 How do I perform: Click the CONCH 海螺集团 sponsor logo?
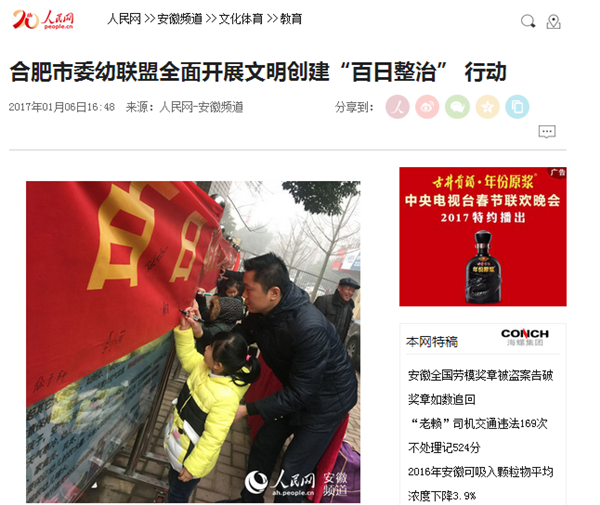tap(525, 337)
